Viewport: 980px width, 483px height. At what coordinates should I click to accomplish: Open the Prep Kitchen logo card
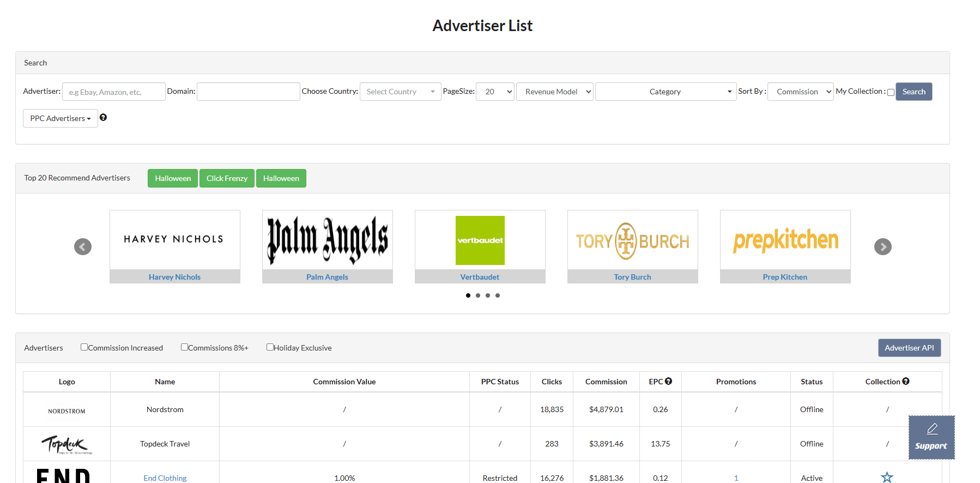(785, 240)
